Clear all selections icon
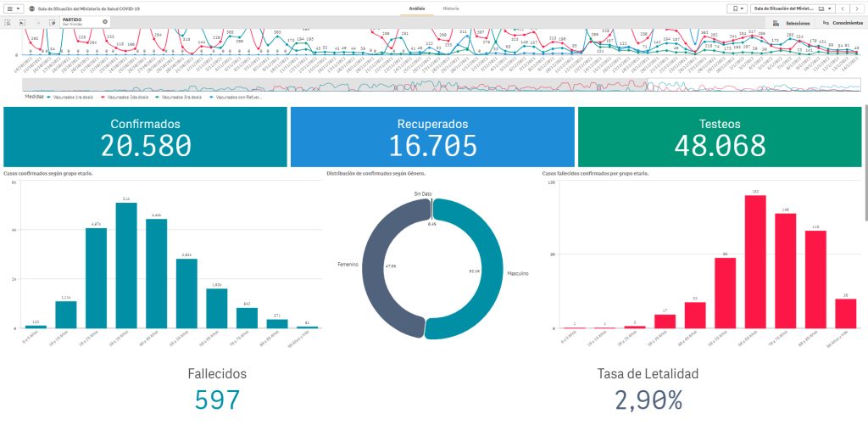This screenshot has width=868, height=425. pos(53,21)
